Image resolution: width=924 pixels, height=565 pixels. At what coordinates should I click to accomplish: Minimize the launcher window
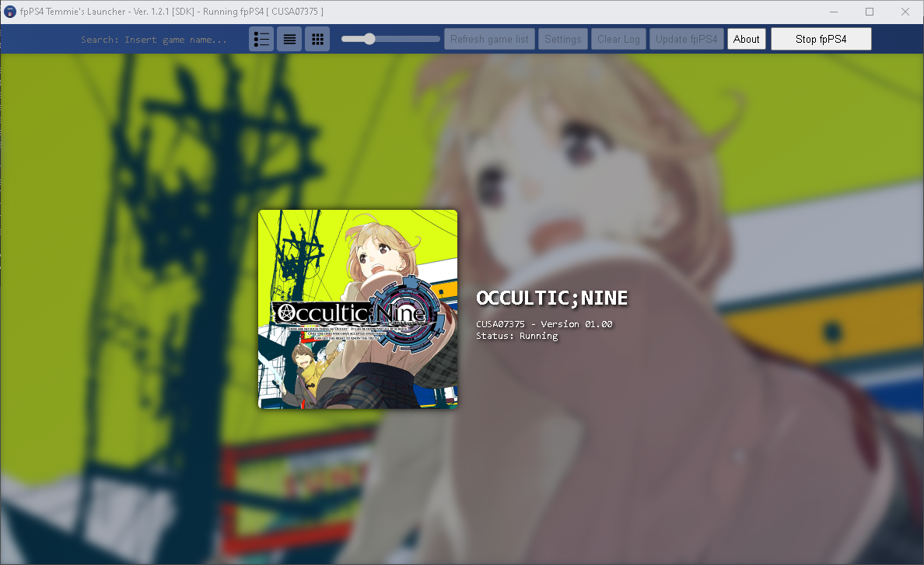point(832,12)
